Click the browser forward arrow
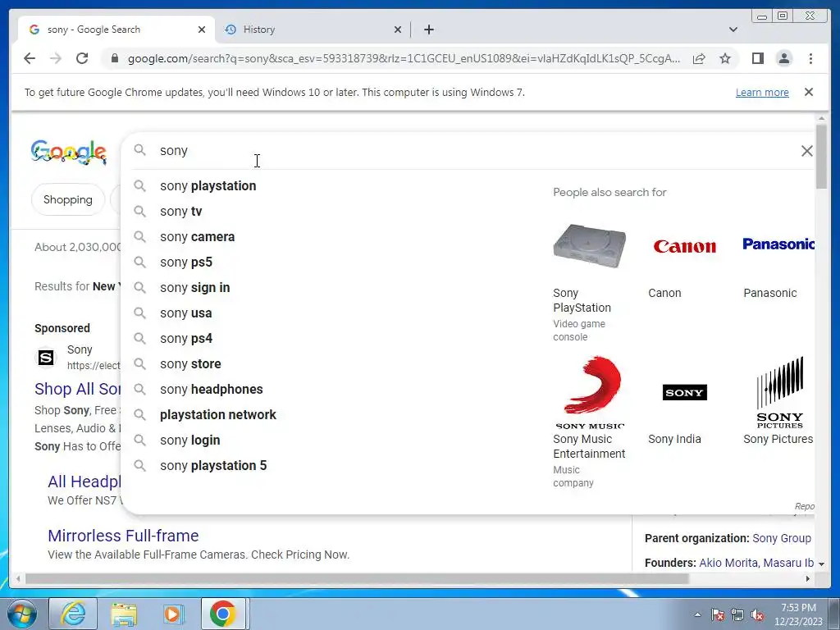 [x=56, y=58]
